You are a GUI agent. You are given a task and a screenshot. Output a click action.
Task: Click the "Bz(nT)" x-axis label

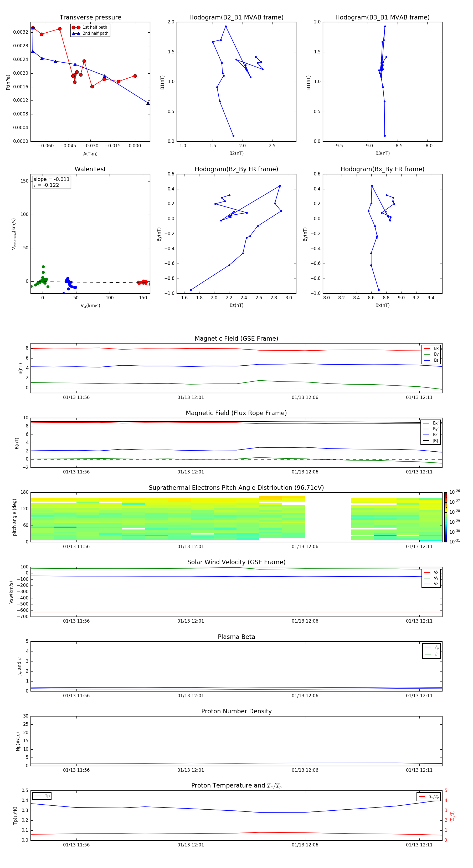(x=236, y=305)
